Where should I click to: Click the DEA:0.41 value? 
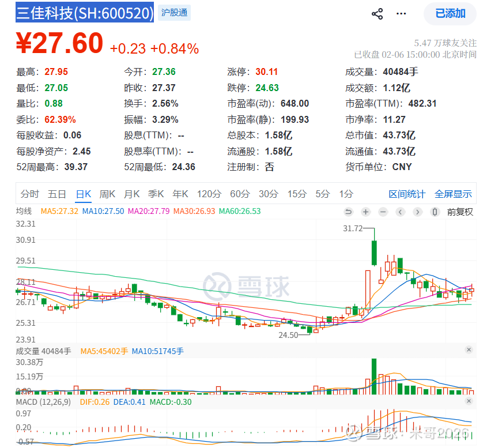point(129,402)
